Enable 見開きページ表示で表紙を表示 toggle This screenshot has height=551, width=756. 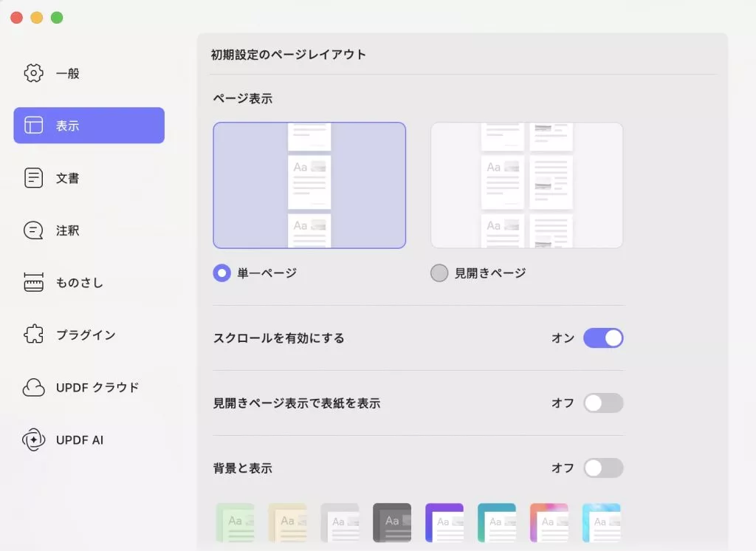point(603,403)
